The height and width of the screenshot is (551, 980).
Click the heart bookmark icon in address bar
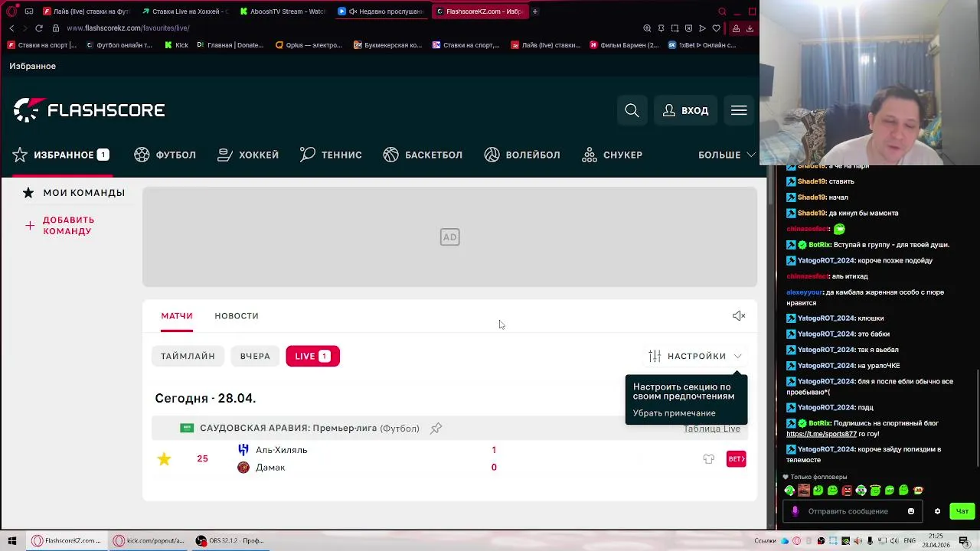[x=716, y=28]
